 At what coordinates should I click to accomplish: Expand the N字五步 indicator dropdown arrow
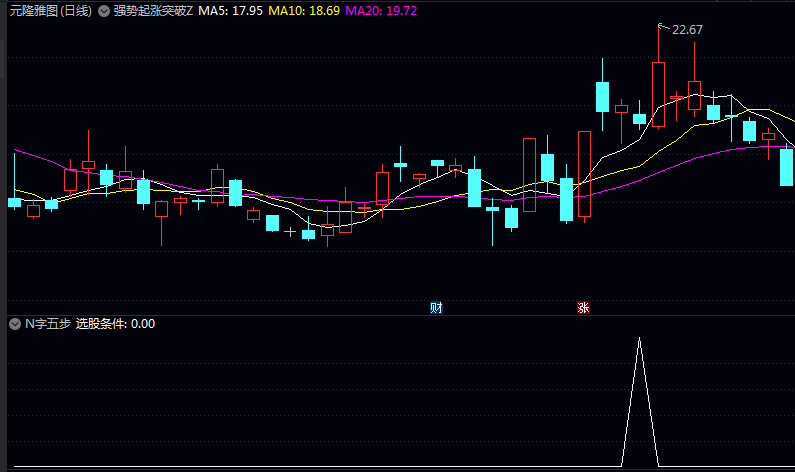[x=15, y=324]
